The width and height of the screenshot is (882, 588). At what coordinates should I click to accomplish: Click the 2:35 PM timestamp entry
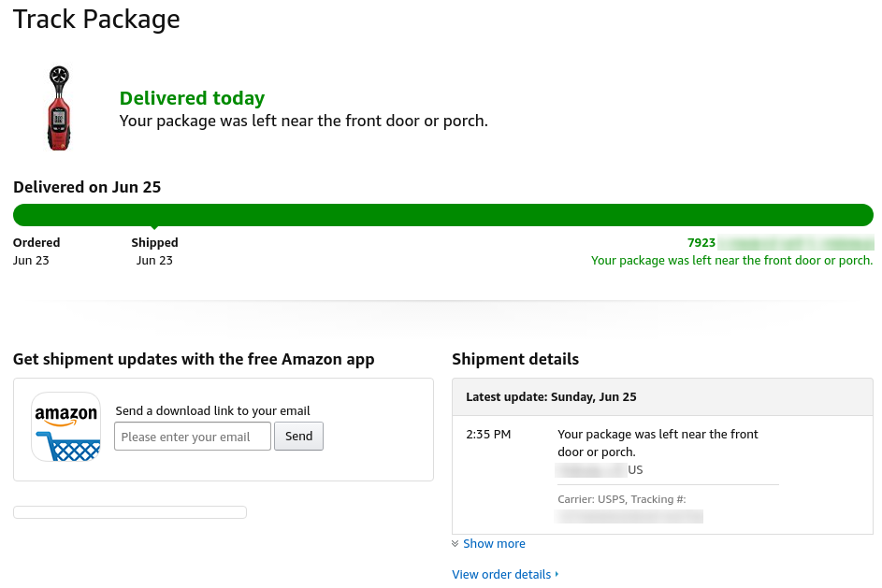tap(487, 434)
